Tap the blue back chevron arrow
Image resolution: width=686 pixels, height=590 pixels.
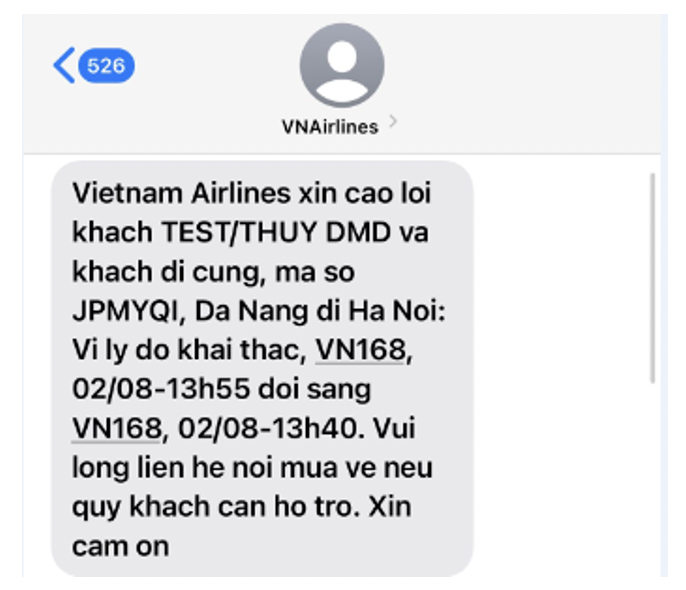[x=64, y=65]
